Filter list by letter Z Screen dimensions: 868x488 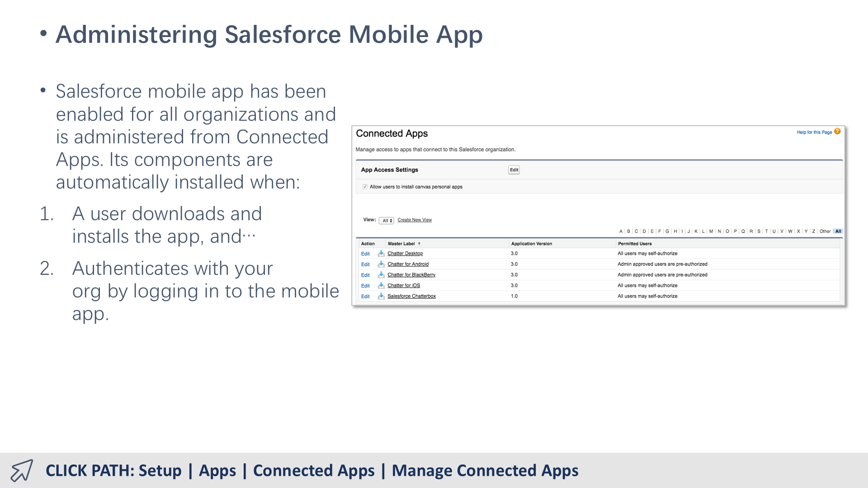(x=813, y=231)
